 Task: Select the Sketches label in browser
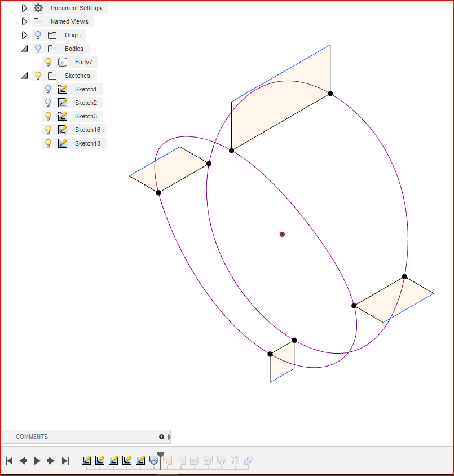click(77, 76)
